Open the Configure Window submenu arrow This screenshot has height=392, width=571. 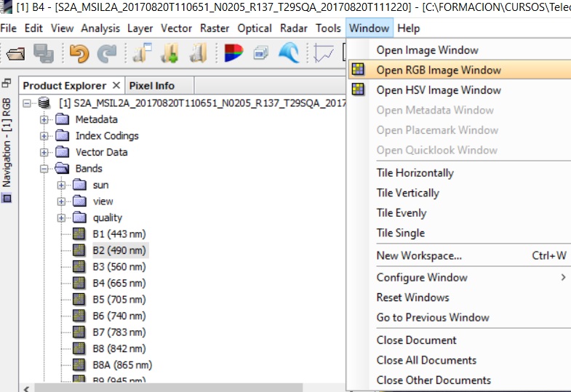pyautogui.click(x=563, y=277)
